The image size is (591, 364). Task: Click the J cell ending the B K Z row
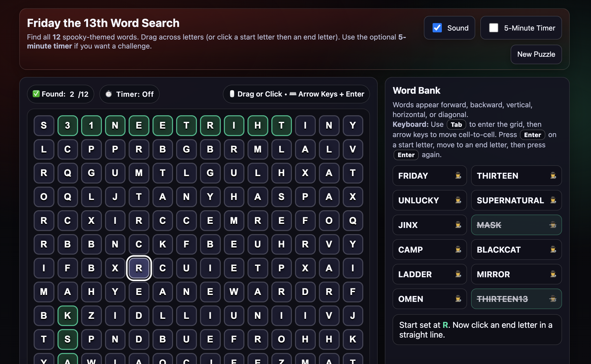(x=353, y=315)
